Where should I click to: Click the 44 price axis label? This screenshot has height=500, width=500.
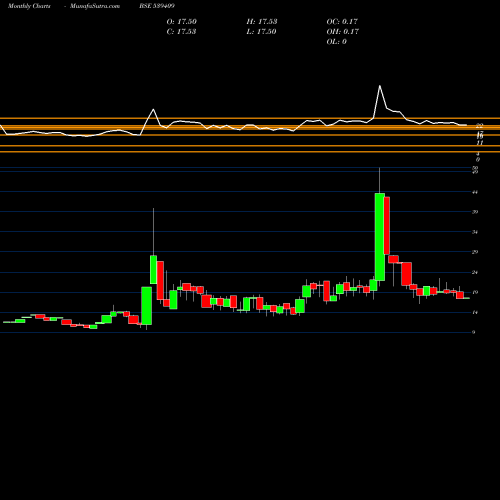coord(475,192)
